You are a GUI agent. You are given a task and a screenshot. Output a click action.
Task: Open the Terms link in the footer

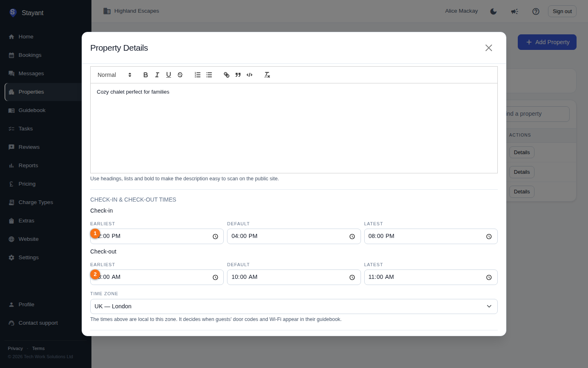(x=38, y=348)
